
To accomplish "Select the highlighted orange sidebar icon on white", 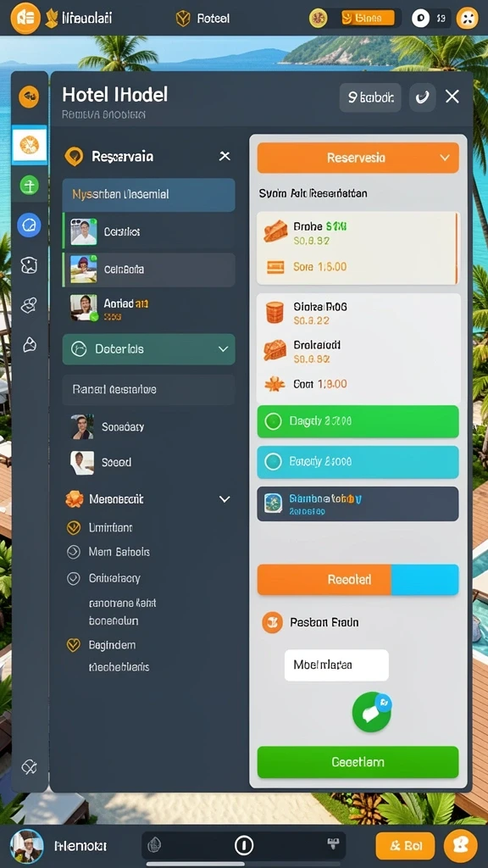I will pos(30,146).
